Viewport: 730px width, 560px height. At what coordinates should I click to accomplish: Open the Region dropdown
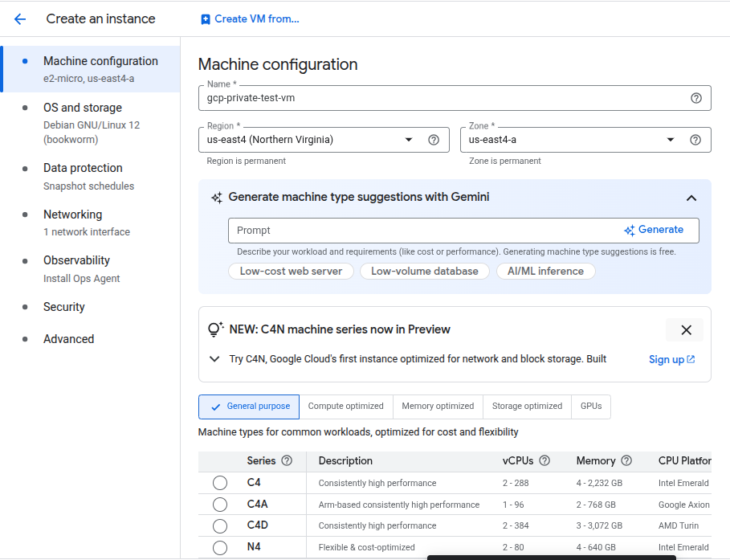408,140
